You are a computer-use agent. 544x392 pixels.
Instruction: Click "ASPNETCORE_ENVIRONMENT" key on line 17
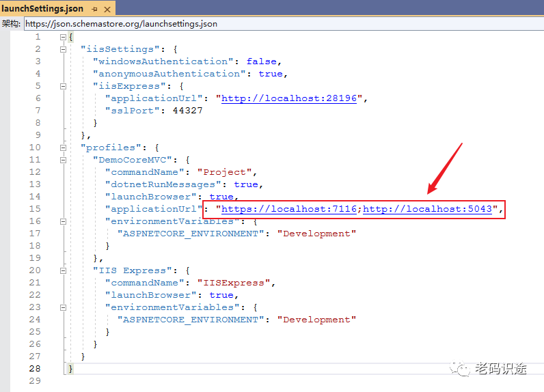click(191, 234)
